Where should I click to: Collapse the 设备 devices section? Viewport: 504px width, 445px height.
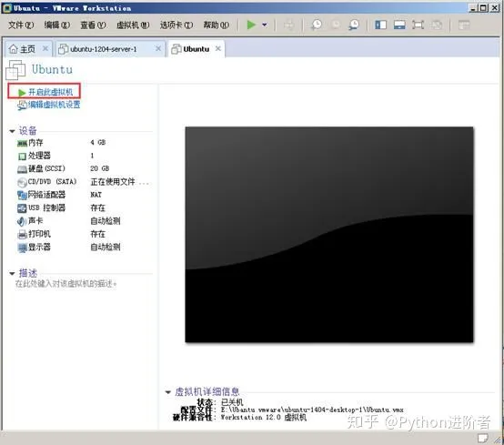[12, 131]
